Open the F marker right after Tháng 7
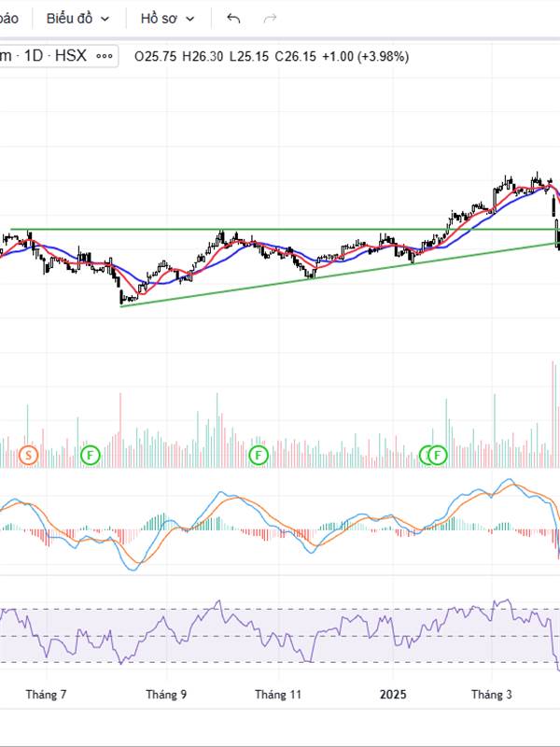 click(90, 455)
